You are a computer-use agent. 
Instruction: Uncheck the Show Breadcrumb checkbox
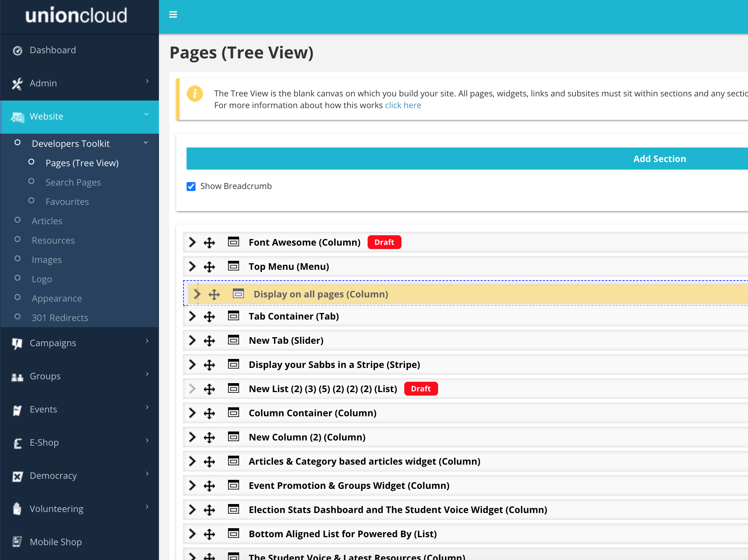191,187
